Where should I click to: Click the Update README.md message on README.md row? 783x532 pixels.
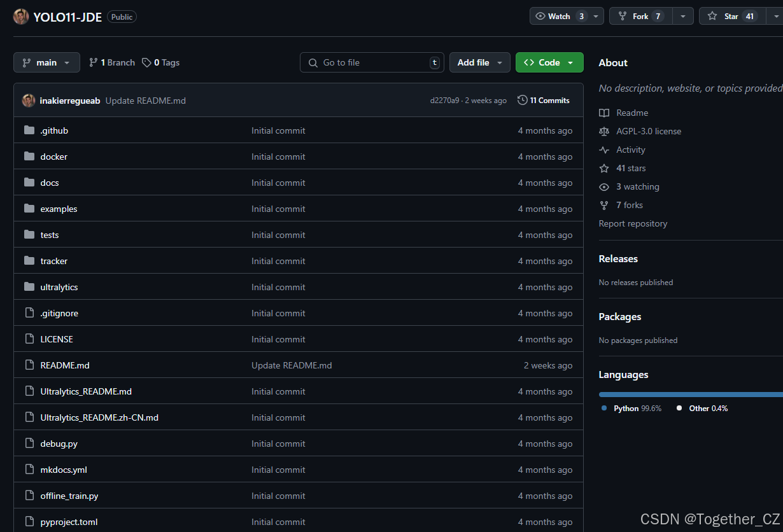(x=292, y=365)
